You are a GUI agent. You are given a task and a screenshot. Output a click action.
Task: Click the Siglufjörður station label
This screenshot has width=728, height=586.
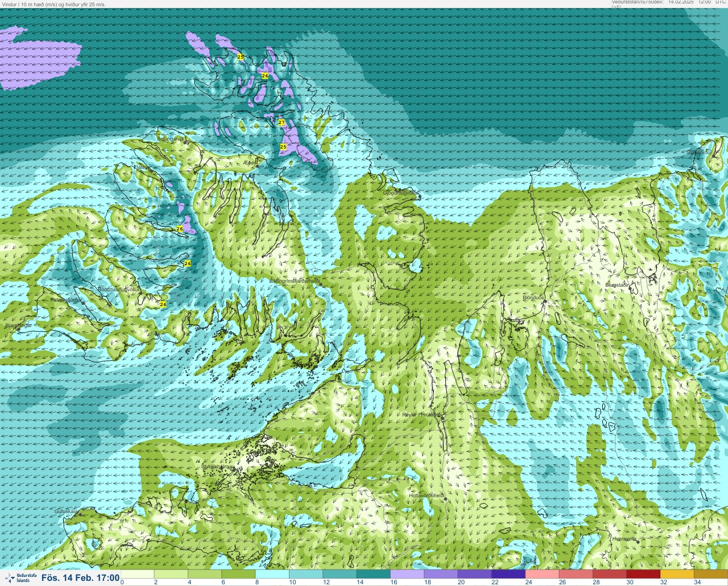(698, 152)
